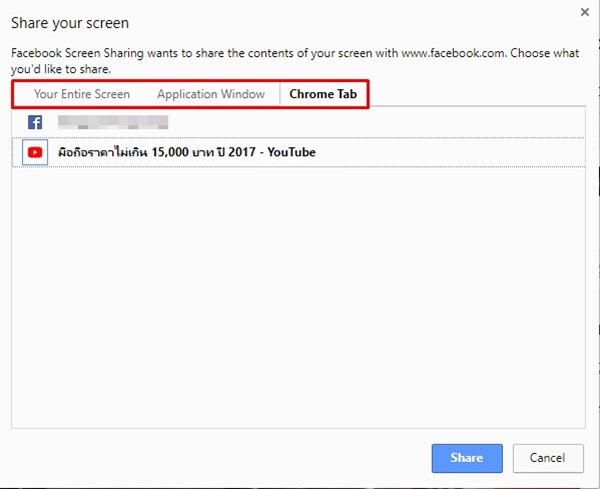The width and height of the screenshot is (600, 489).
Task: Select the Chrome Tab tab
Action: (x=323, y=94)
